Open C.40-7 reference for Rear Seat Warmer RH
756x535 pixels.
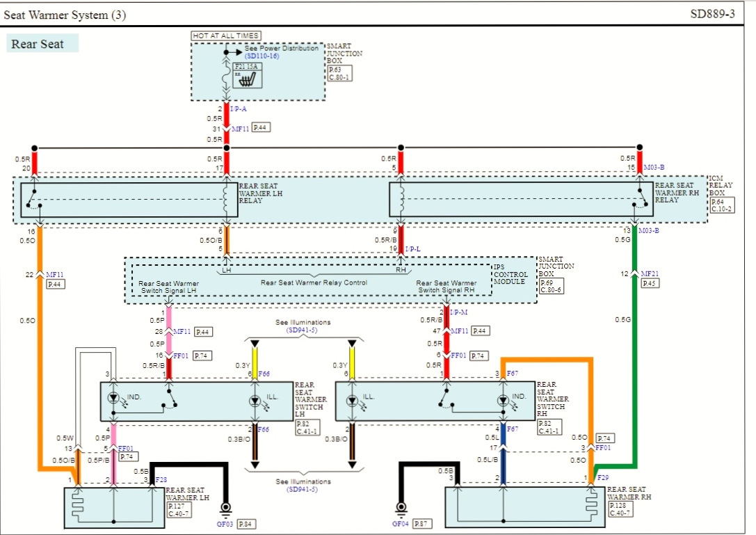620,512
